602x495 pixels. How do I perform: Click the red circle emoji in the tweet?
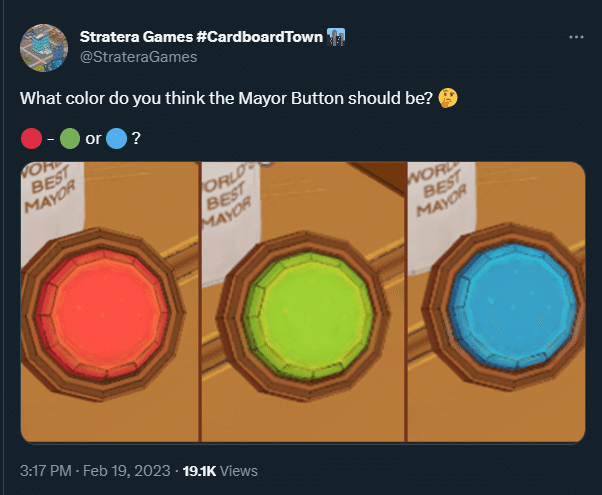click(31, 139)
